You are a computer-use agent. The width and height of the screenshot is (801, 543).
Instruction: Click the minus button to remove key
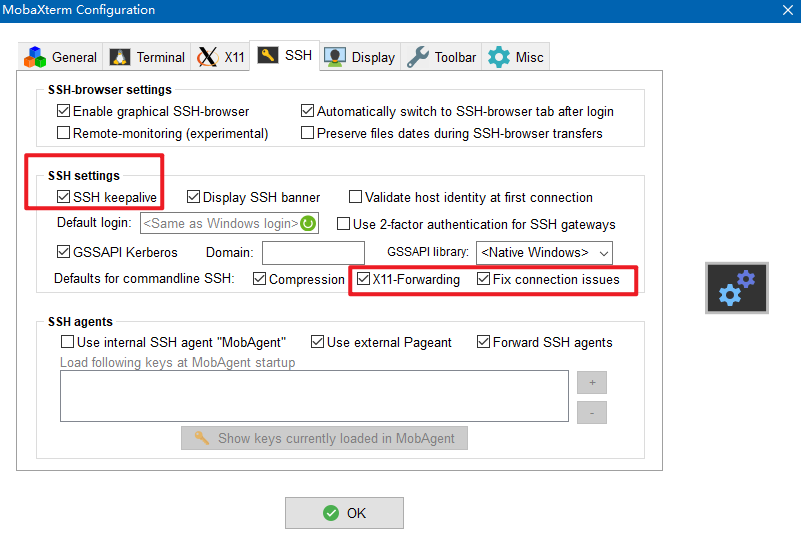pyautogui.click(x=592, y=413)
